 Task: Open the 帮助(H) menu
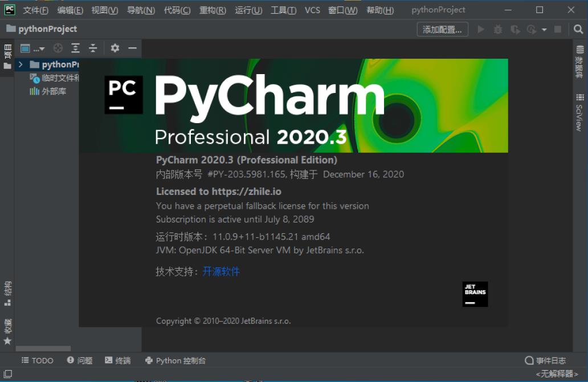tap(380, 10)
